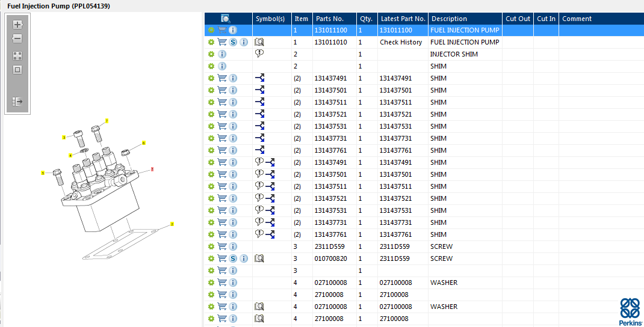Click cart icon in 010700820 row

(x=222, y=258)
